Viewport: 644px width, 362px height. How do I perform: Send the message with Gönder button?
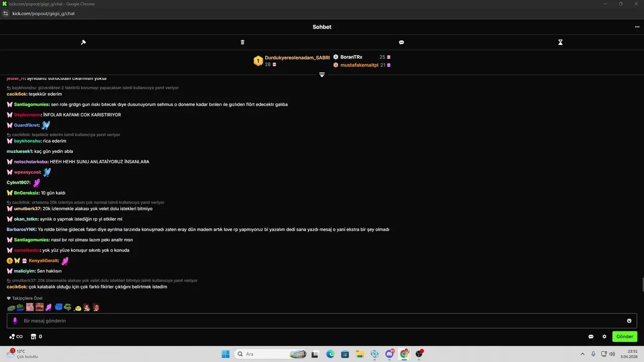(625, 336)
